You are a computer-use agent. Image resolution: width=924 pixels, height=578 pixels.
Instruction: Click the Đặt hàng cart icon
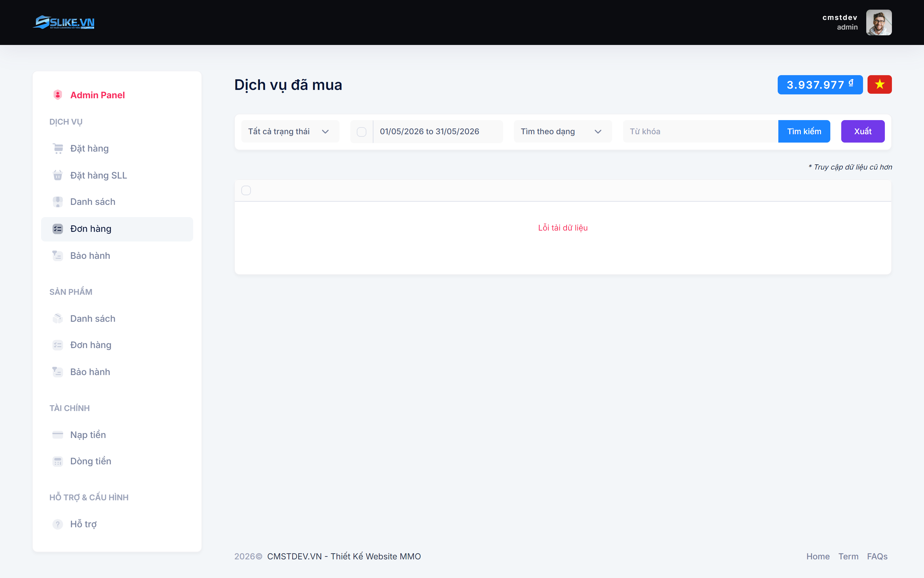(x=58, y=148)
